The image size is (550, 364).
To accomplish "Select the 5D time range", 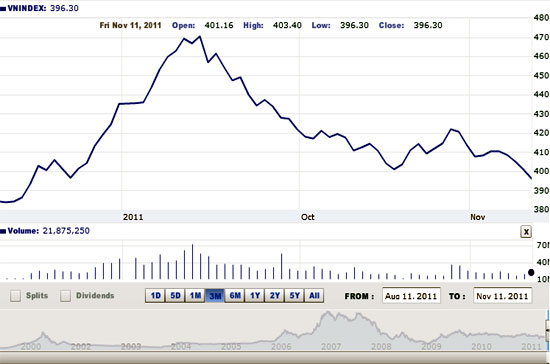I will (175, 296).
